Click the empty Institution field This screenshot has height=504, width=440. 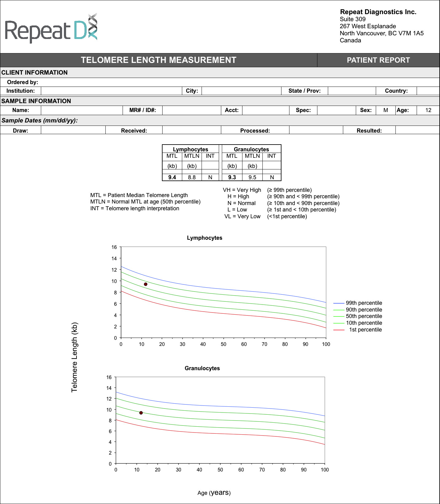pos(111,91)
